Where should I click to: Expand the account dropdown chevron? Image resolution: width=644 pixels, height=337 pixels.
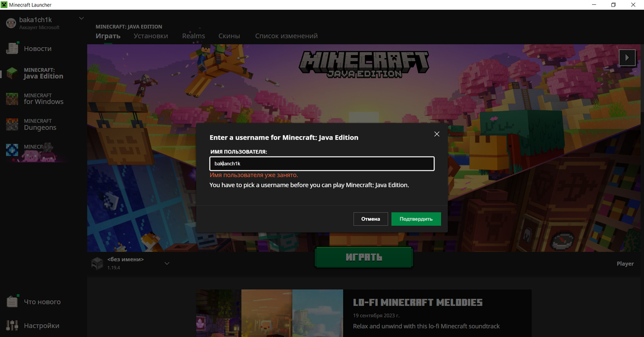coord(82,18)
